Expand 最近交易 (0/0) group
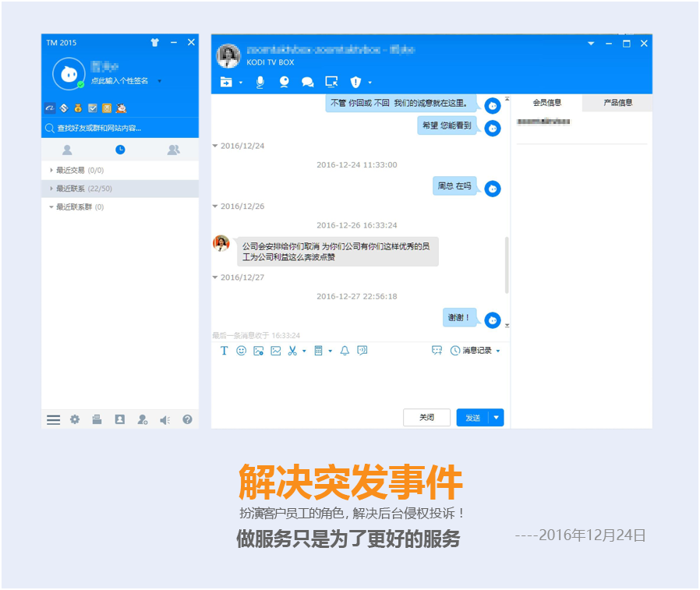Image resolution: width=700 pixels, height=590 pixels. pos(119,170)
